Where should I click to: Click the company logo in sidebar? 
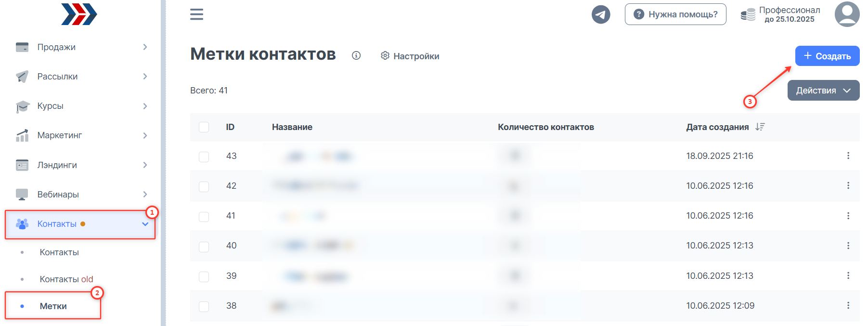[79, 14]
